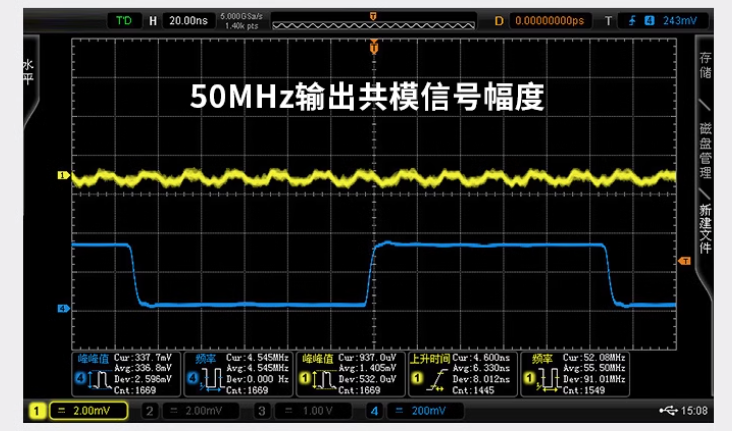
Task: Click the orange trigger level marker on right edge
Action: 685,261
